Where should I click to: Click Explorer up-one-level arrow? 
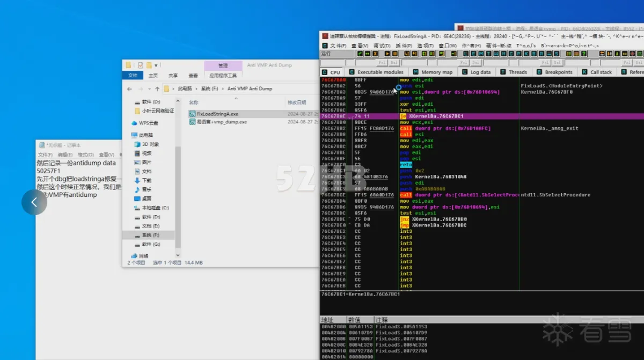point(157,89)
